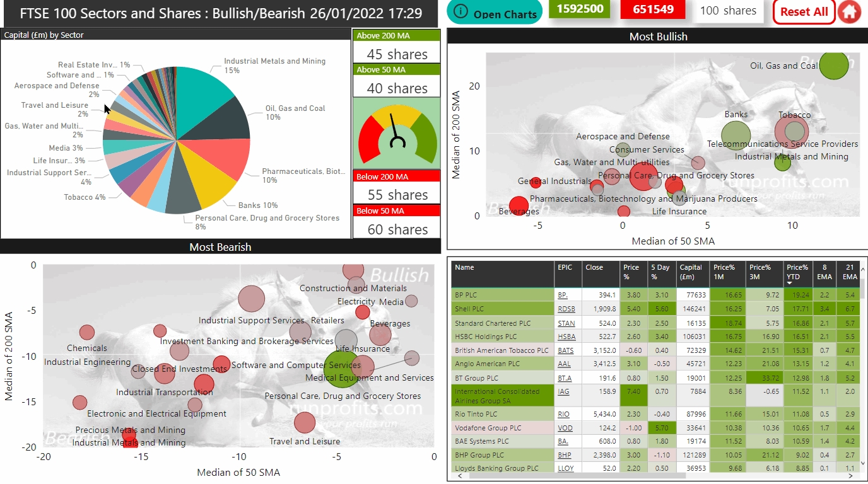Click the red Home icon

[850, 11]
